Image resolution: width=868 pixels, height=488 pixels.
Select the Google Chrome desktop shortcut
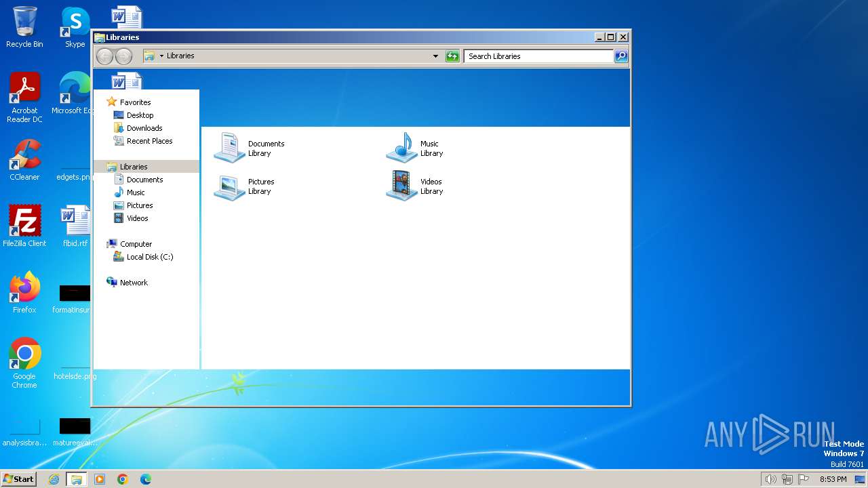point(24,363)
